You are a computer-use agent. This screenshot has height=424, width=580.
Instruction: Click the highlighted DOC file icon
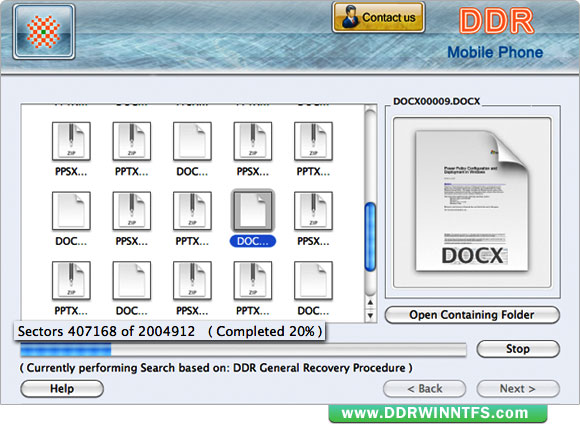(253, 211)
